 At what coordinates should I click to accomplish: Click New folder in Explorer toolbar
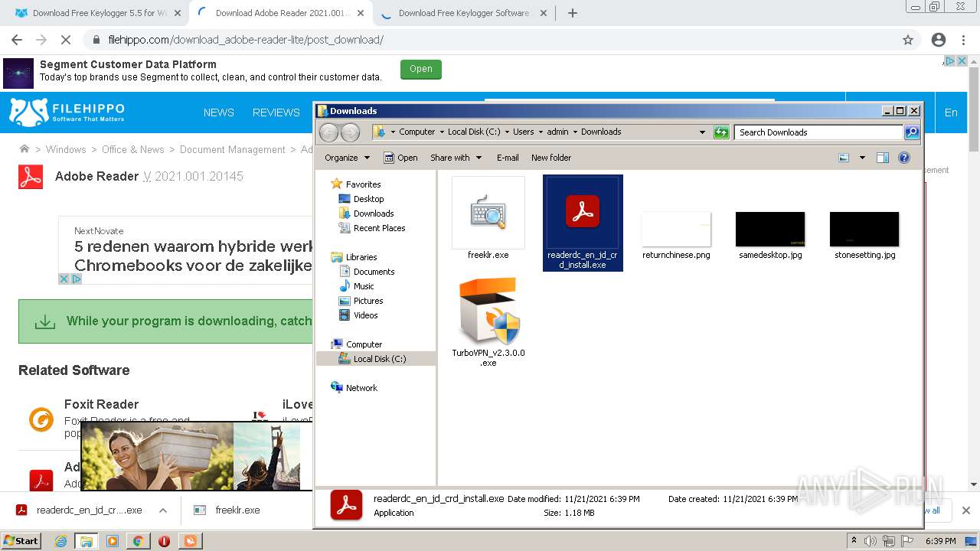tap(551, 158)
